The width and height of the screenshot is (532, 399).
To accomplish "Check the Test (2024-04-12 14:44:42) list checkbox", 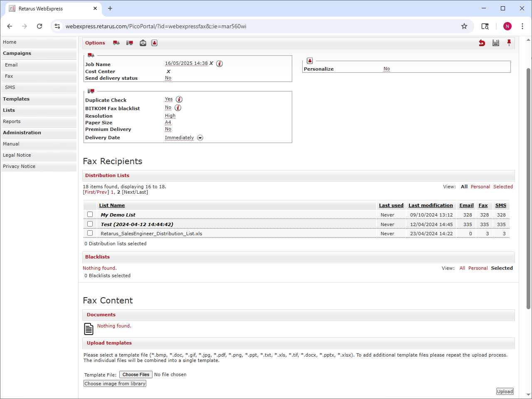I will [x=90, y=224].
